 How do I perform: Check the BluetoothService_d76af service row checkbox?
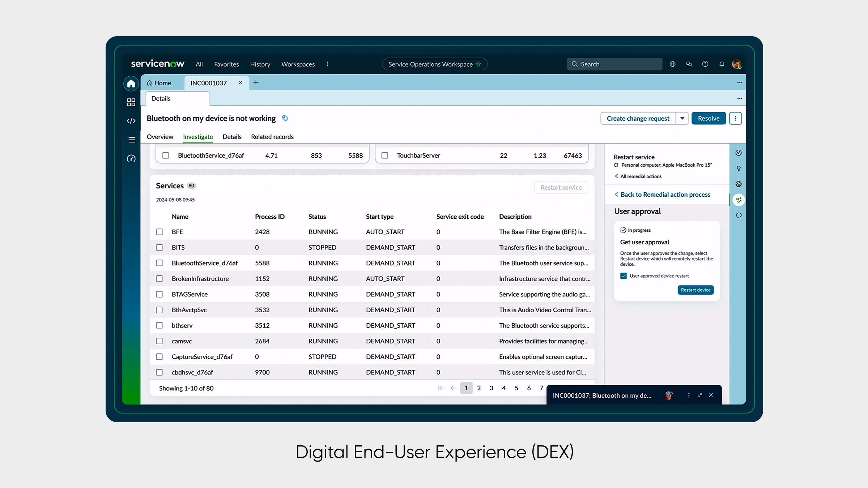159,263
